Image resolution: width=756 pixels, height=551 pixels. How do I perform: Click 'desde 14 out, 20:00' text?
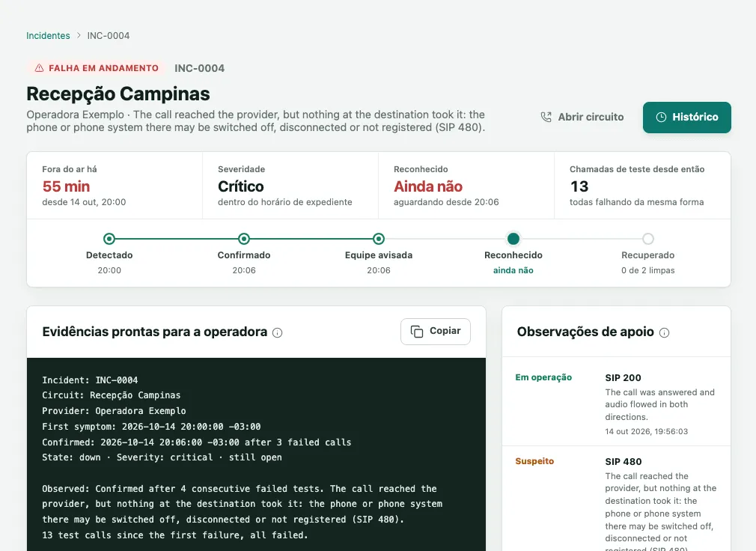tap(84, 202)
